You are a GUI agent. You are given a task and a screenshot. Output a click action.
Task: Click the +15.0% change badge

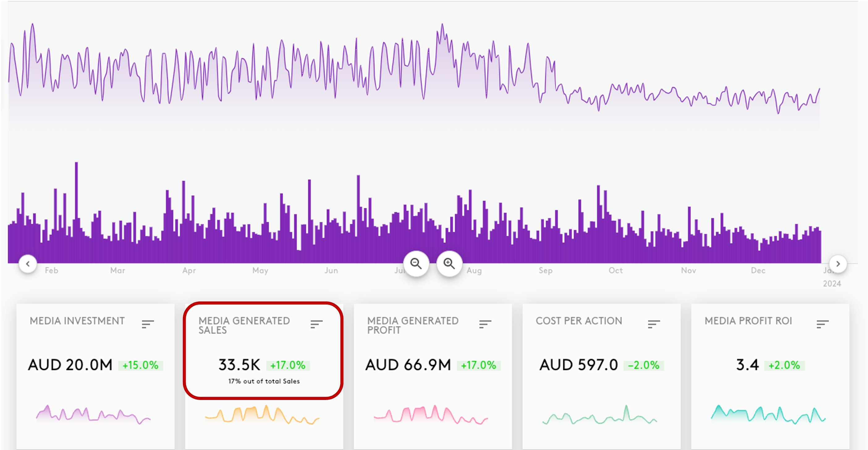(x=141, y=365)
